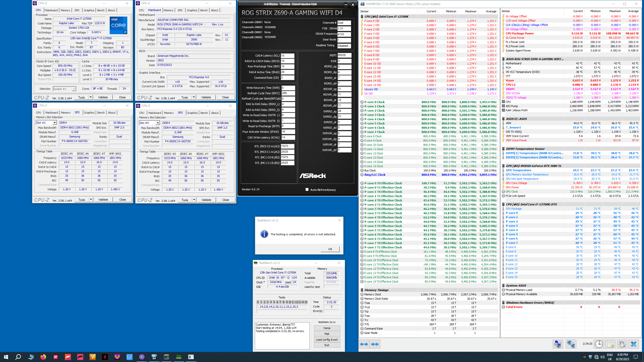Switch to ASRock Timing Configurator taskbar icon
This screenshot has height=362, width=644.
pyautogui.click(x=167, y=357)
